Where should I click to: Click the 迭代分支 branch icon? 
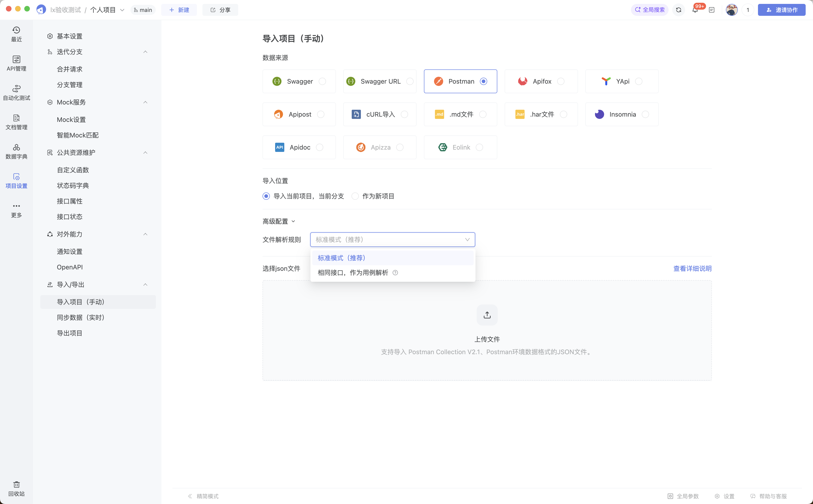(50, 52)
